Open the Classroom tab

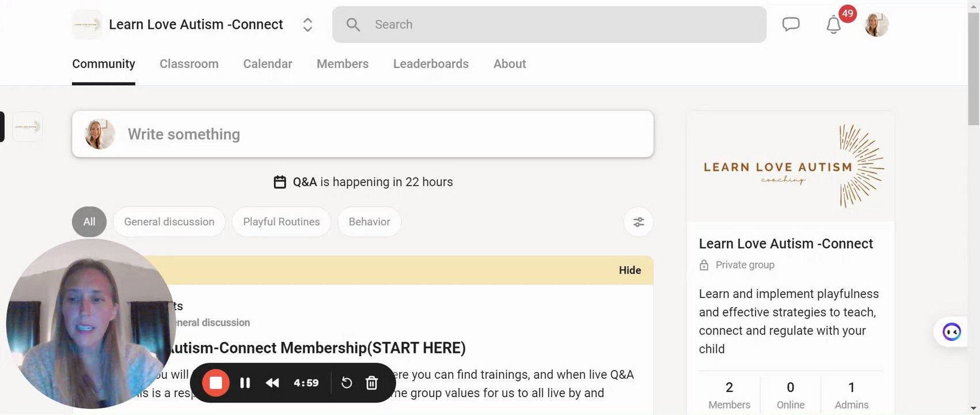pos(189,64)
